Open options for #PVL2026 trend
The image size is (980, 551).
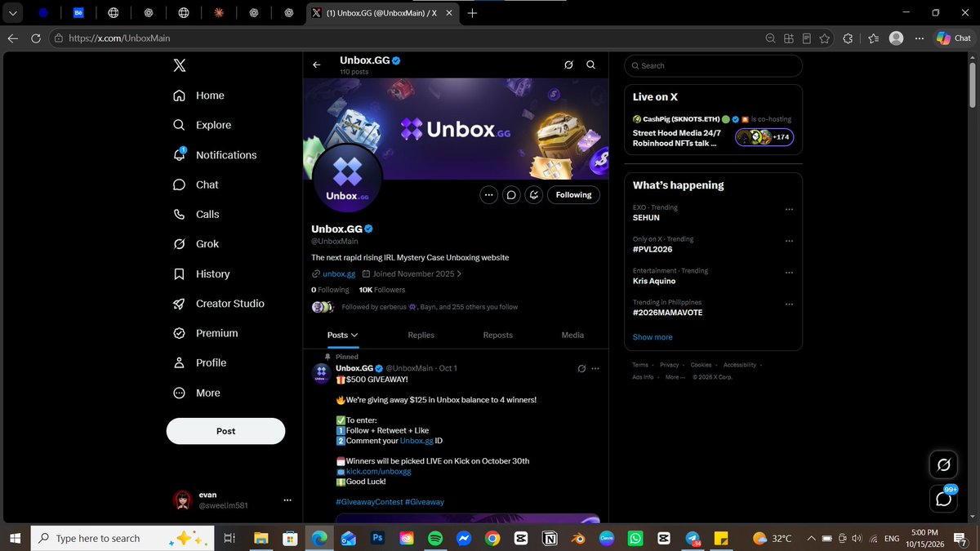coord(789,241)
